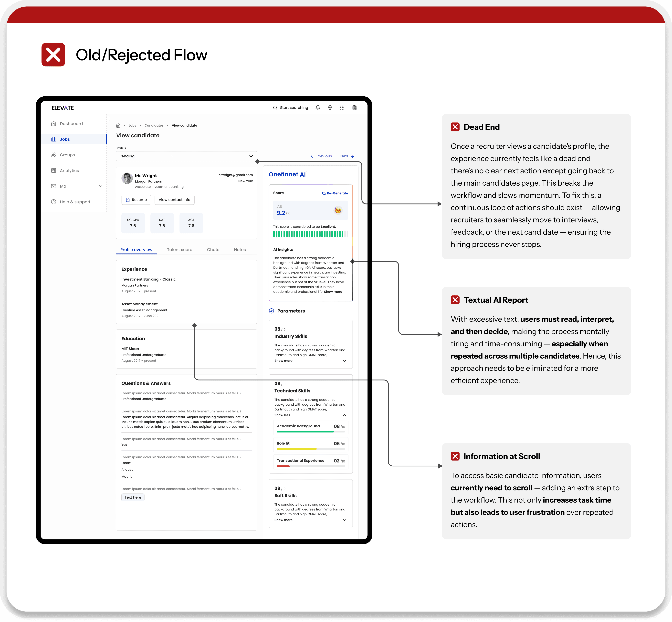Click the user avatar in header
672x622 pixels.
point(354,108)
